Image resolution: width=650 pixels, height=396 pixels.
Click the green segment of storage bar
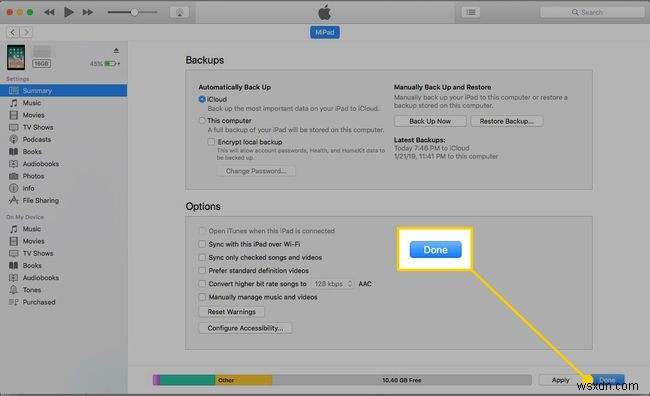187,380
